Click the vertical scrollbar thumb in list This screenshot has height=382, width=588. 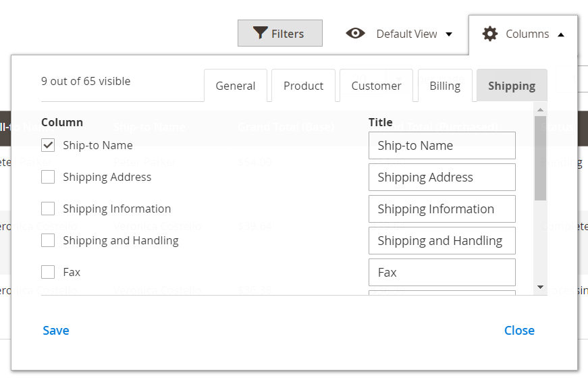coord(540,158)
